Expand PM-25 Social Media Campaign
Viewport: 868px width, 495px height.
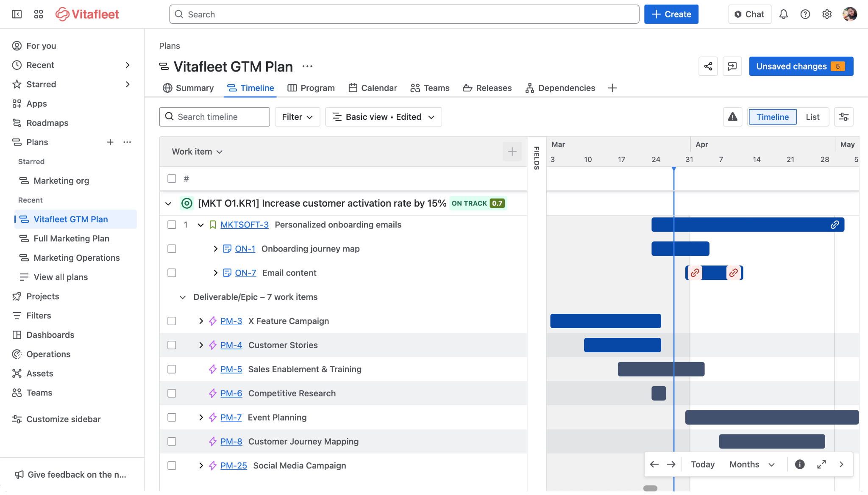[201, 466]
